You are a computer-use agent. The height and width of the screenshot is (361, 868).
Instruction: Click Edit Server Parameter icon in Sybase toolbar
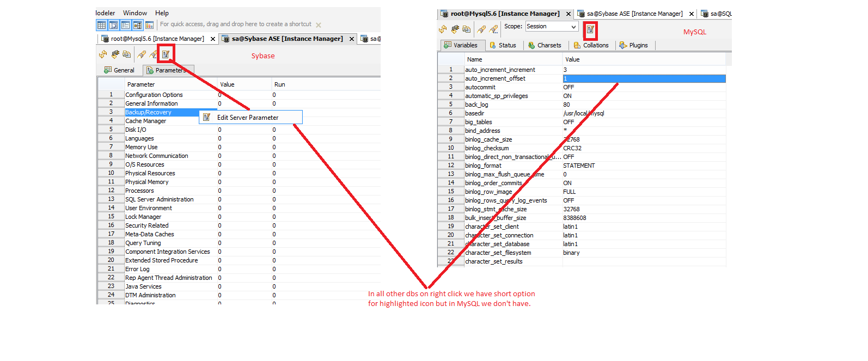[166, 54]
